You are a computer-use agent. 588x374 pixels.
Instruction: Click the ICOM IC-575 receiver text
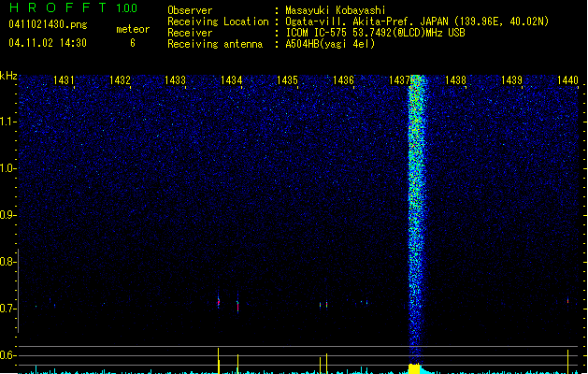(x=375, y=33)
